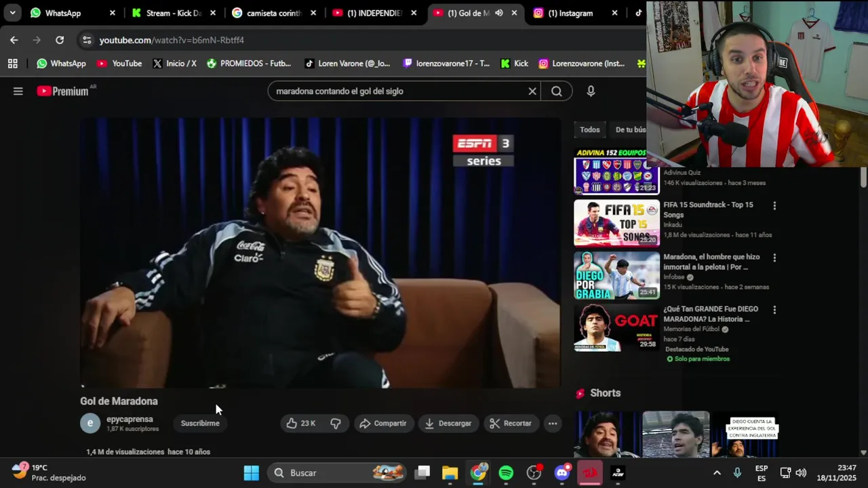Open the Maradona close-up Short thumbnail

click(607, 434)
